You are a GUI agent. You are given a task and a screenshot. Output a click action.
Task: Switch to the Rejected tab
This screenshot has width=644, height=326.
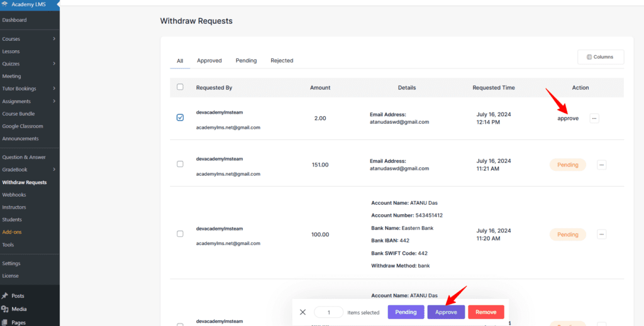pyautogui.click(x=282, y=60)
